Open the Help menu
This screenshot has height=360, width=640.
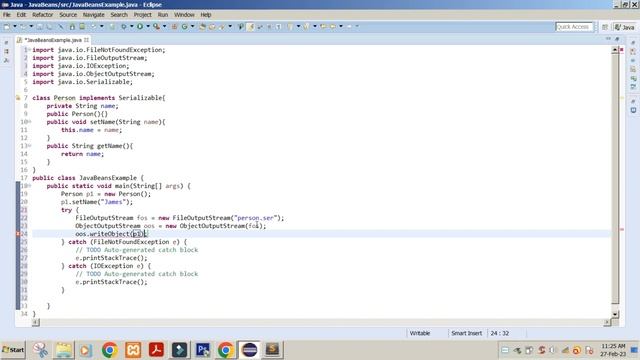tap(206, 15)
